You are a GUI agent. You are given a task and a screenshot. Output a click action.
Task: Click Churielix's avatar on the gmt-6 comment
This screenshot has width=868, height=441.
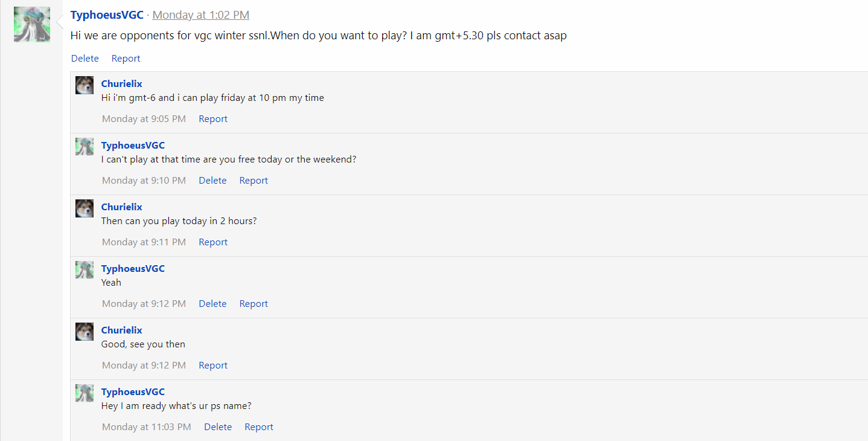point(85,85)
